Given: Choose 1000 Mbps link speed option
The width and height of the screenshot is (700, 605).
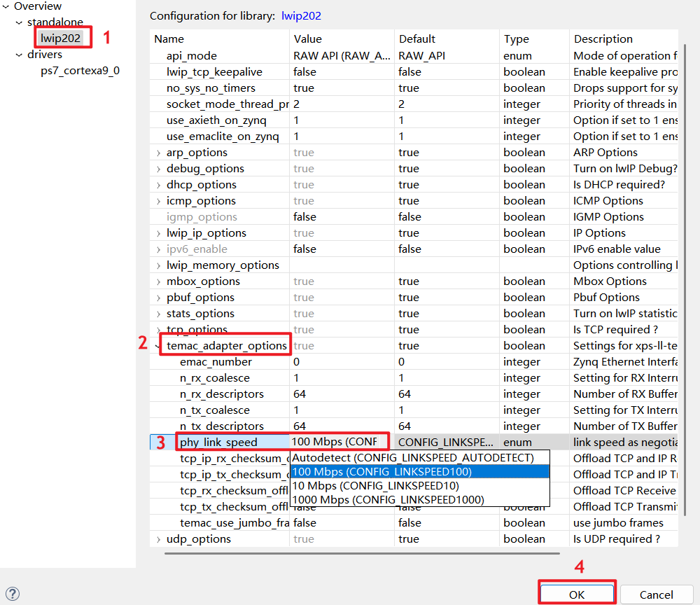Looking at the screenshot, I should [388, 499].
